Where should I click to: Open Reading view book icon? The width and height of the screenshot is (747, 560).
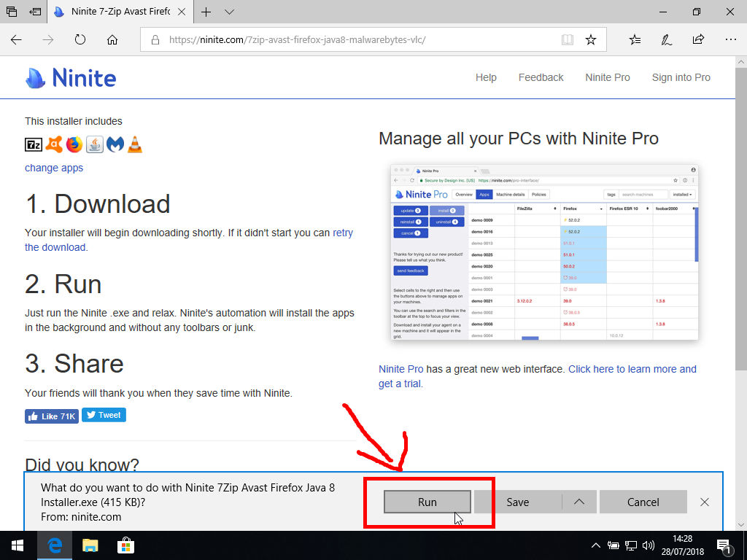click(x=567, y=39)
